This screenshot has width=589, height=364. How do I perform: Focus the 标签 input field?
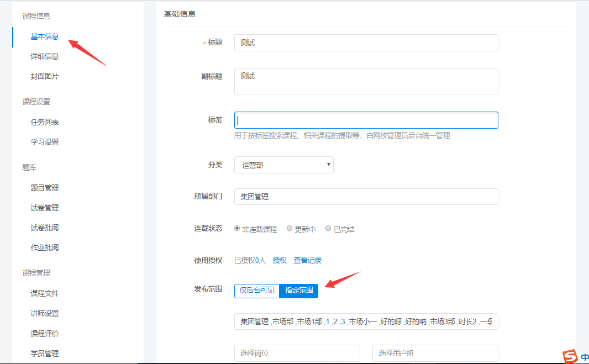[x=366, y=120]
